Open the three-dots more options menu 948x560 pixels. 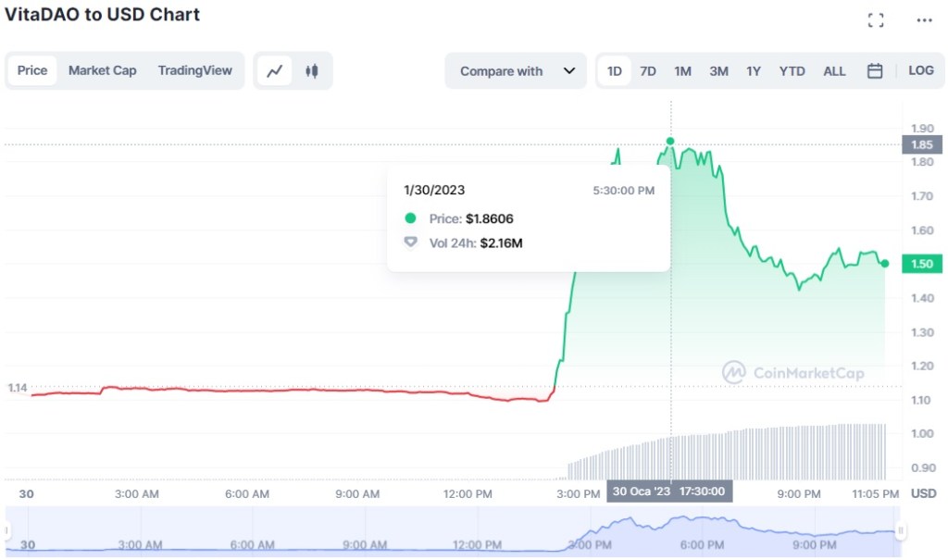click(x=924, y=20)
